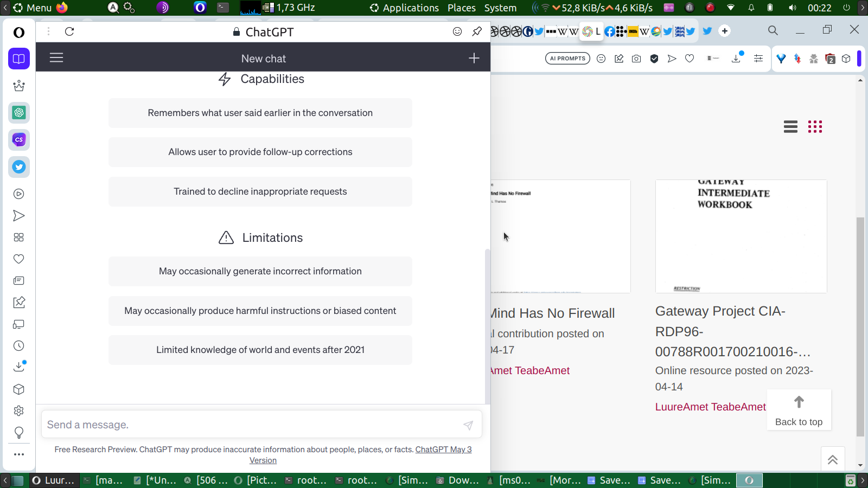Open the smiley feedback icon in ChatGPT panel header
Image resolution: width=868 pixels, height=488 pixels.
click(x=457, y=31)
